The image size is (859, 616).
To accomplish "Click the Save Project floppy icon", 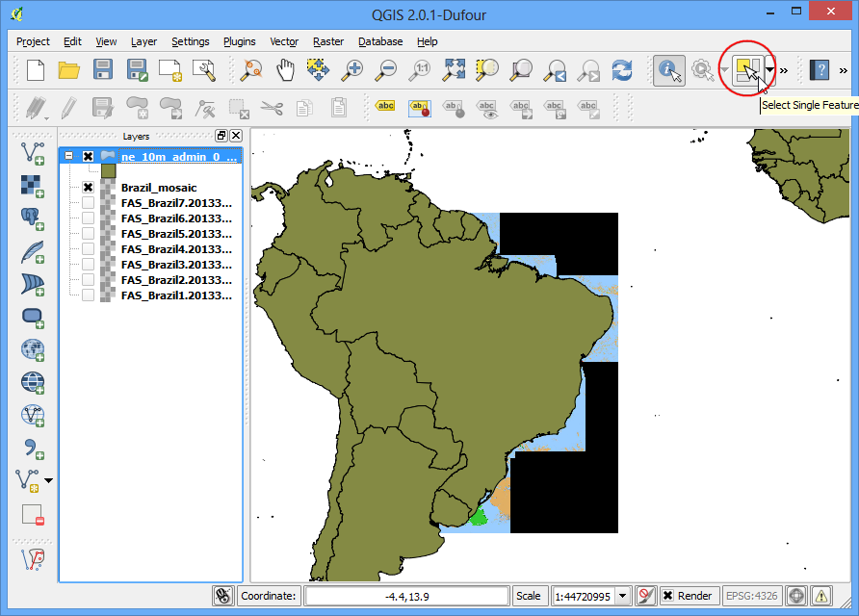I will [x=102, y=70].
